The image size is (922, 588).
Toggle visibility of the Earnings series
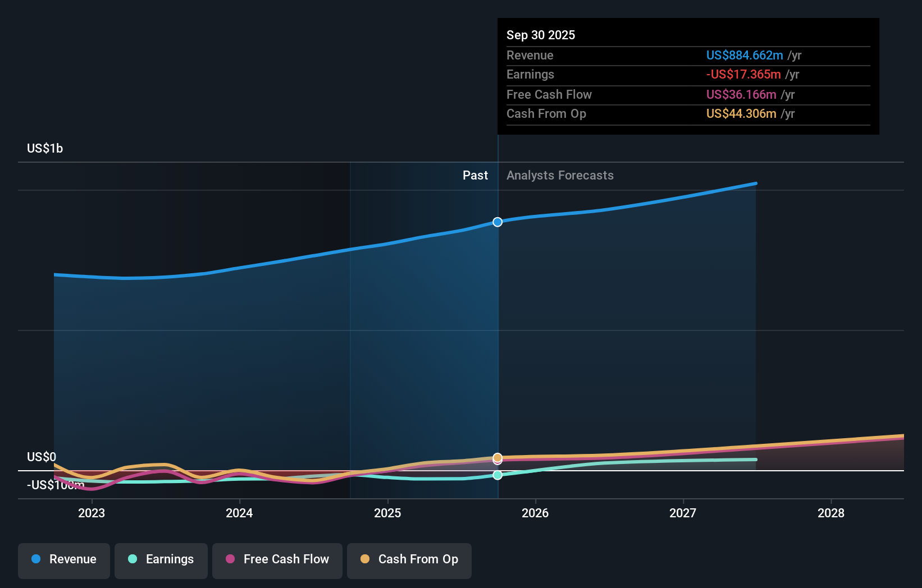161,561
